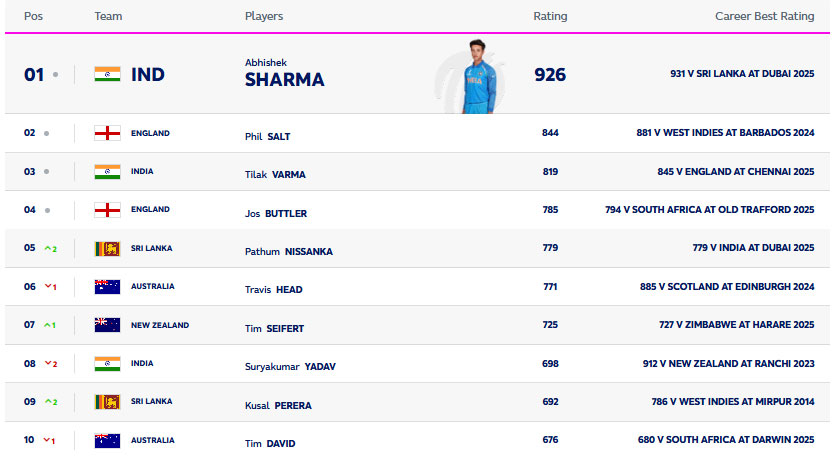Click the green up arrow at position 05
Viewport: 836px width, 457px height.
coord(48,248)
